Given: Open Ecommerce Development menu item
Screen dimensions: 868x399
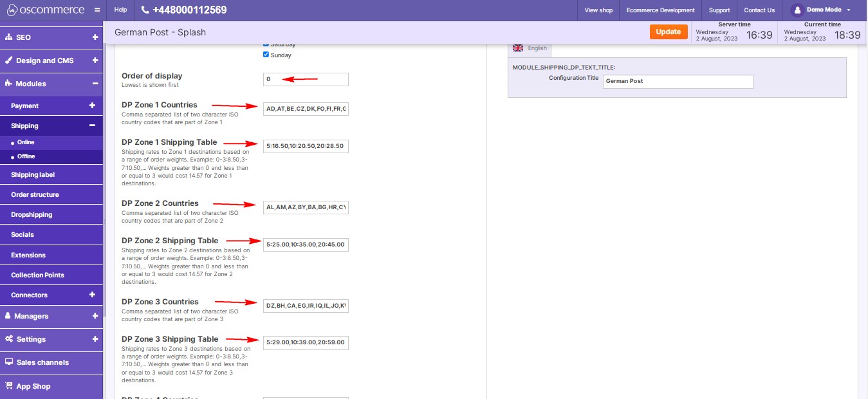Looking at the screenshot, I should tap(660, 10).
